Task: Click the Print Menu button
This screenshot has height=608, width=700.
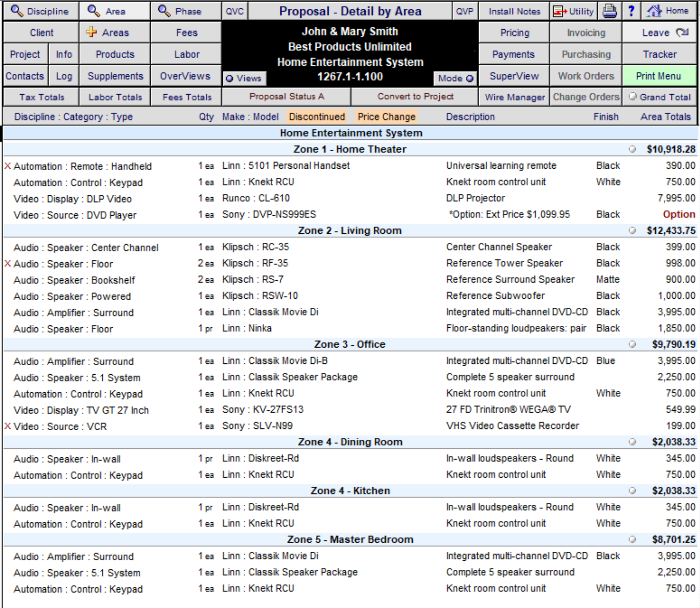Action: tap(660, 76)
